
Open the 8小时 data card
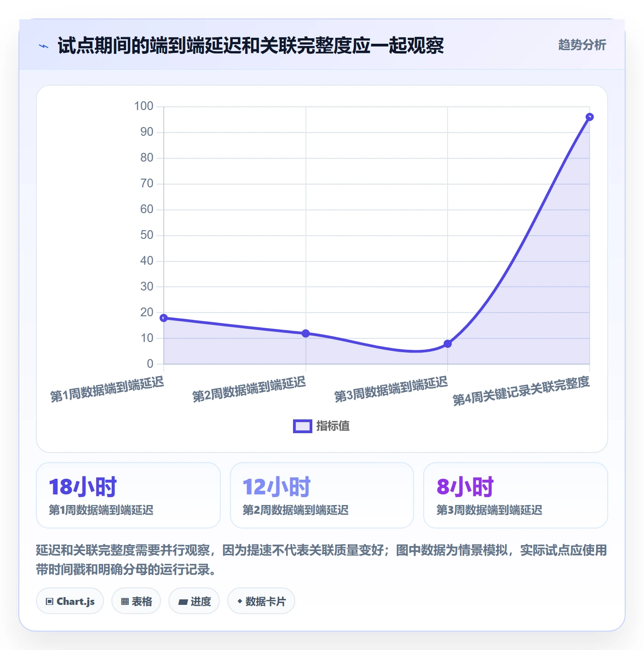[516, 495]
